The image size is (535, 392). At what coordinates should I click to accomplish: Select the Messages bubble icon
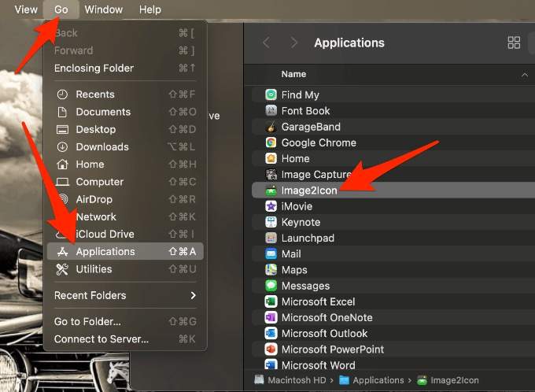pyautogui.click(x=271, y=286)
